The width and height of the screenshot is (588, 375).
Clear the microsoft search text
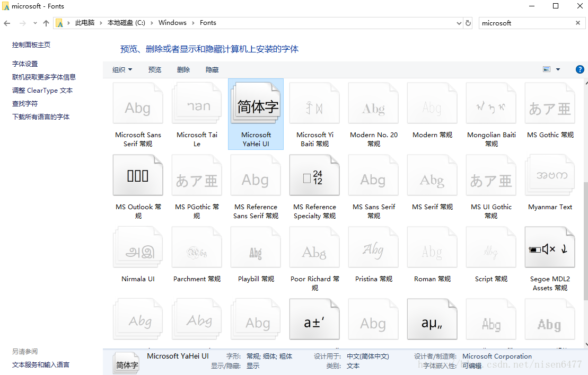tap(578, 23)
